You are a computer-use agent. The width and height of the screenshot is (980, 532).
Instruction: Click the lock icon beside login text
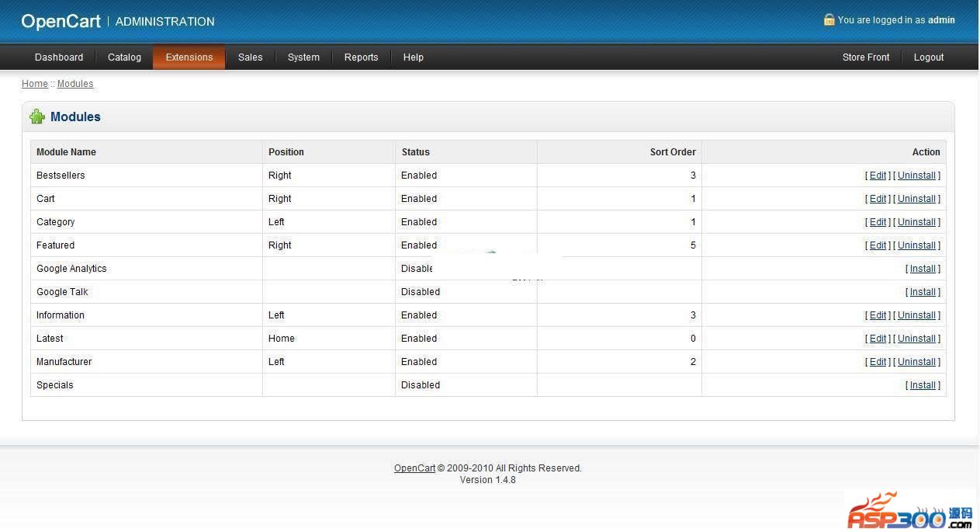point(829,19)
